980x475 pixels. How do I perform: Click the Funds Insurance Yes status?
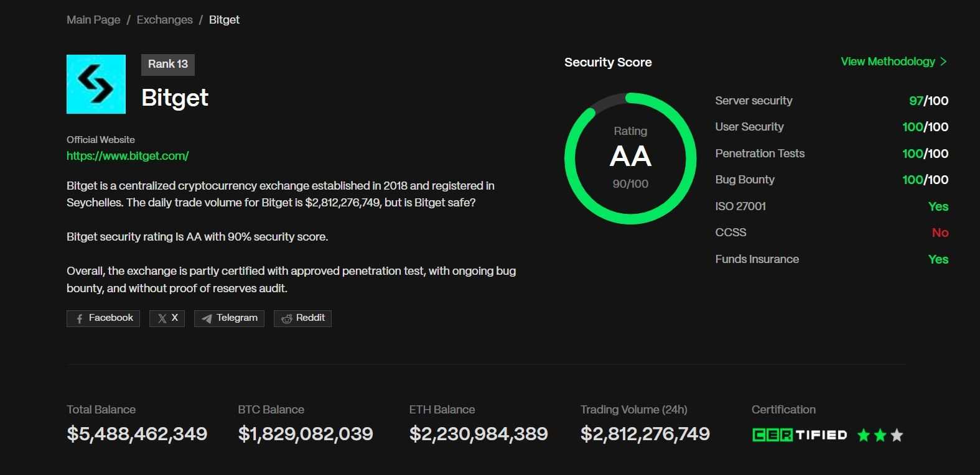click(938, 259)
